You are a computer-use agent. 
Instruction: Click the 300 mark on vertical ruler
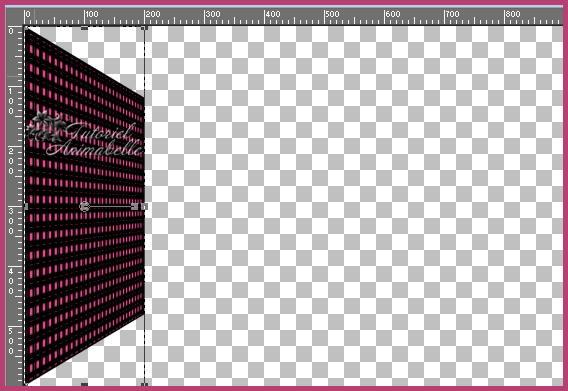coord(11,221)
